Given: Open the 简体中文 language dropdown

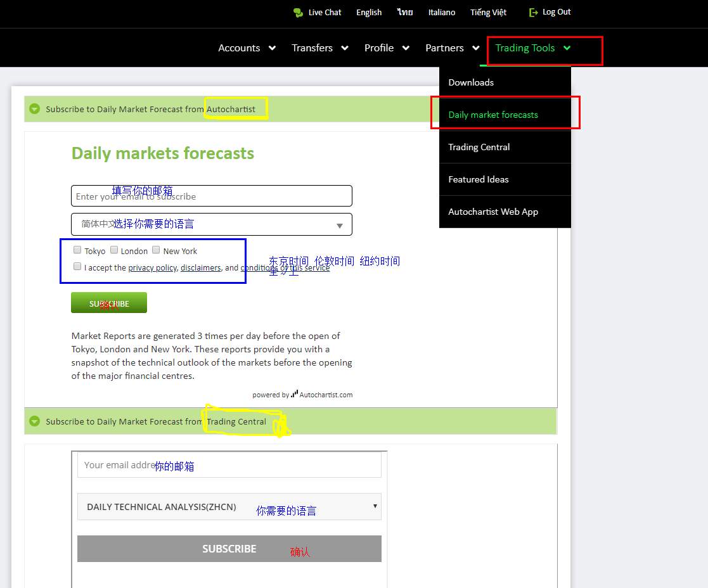Looking at the screenshot, I should (x=212, y=224).
